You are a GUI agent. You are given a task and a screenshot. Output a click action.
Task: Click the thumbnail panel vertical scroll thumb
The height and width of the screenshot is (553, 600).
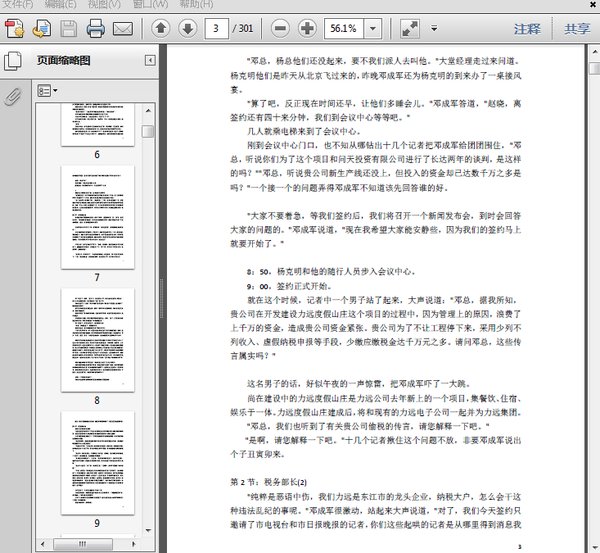coord(148,131)
